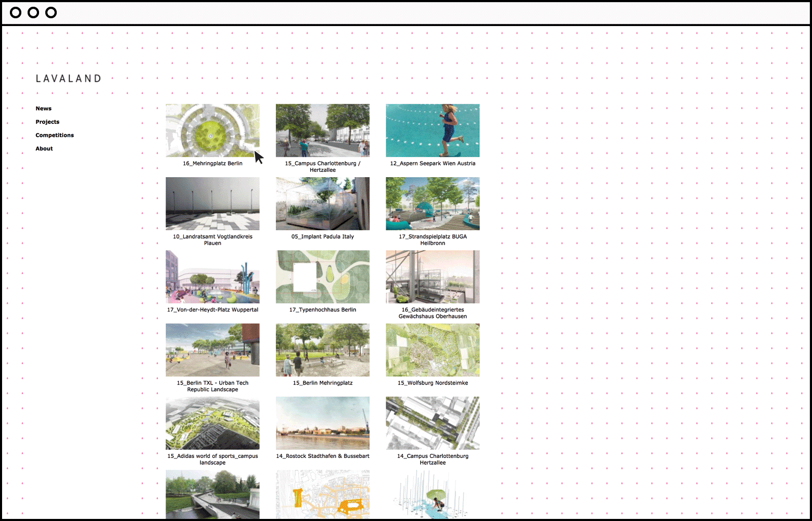Click the '15_Berlin Mehringplatz' caption

point(323,383)
